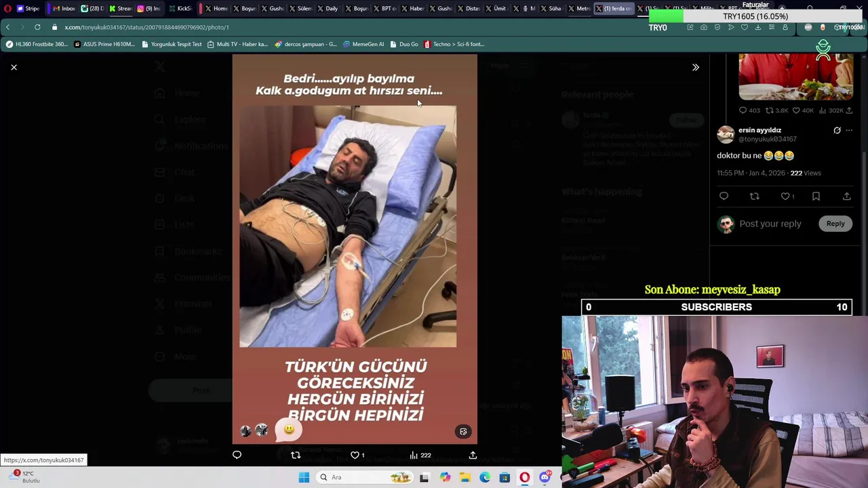
Task: Switch to the Inbox browser tab
Action: tap(63, 8)
